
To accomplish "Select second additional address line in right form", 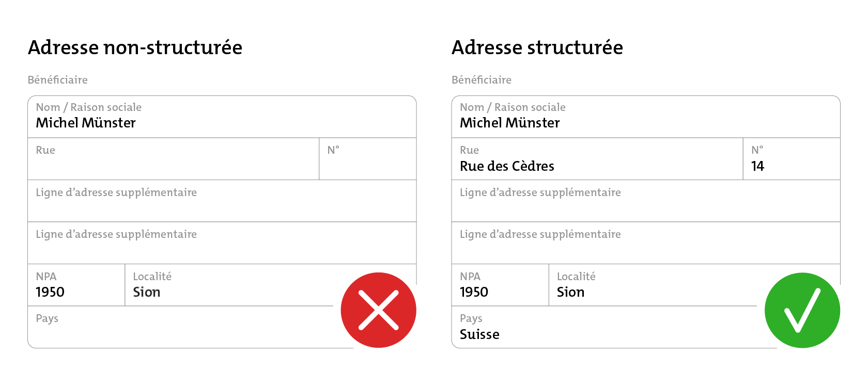I will coord(646,243).
